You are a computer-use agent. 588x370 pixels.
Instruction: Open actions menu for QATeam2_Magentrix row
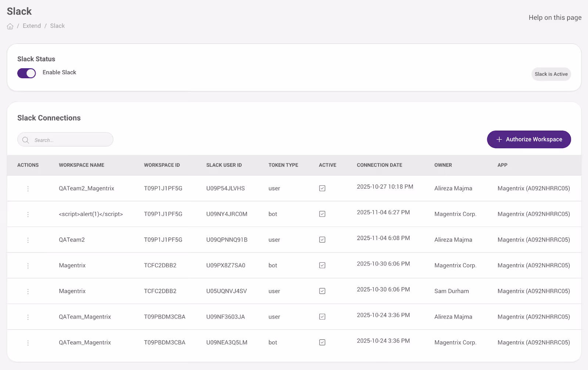28,189
